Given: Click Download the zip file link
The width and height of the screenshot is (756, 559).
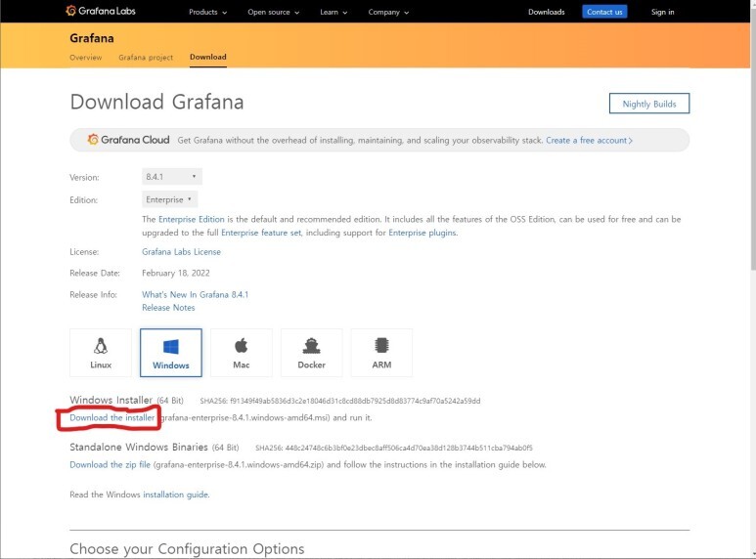Looking at the screenshot, I should coord(110,464).
